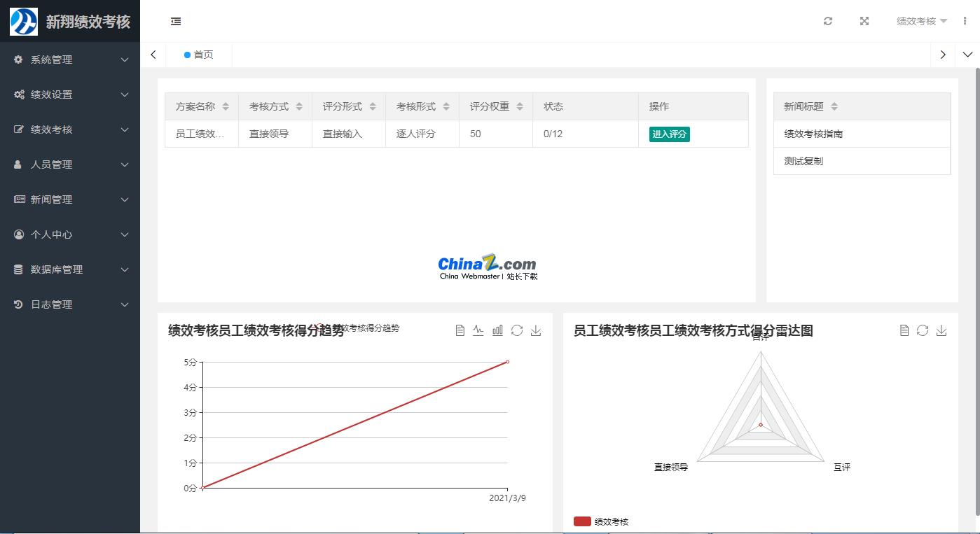
Task: Click the 2021/3/9 data point on the trend line
Action: pos(507,362)
